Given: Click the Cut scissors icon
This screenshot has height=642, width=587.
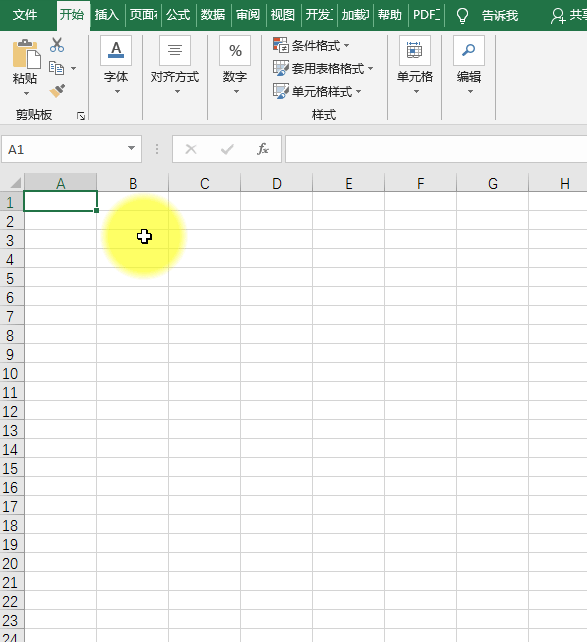Looking at the screenshot, I should 57,45.
